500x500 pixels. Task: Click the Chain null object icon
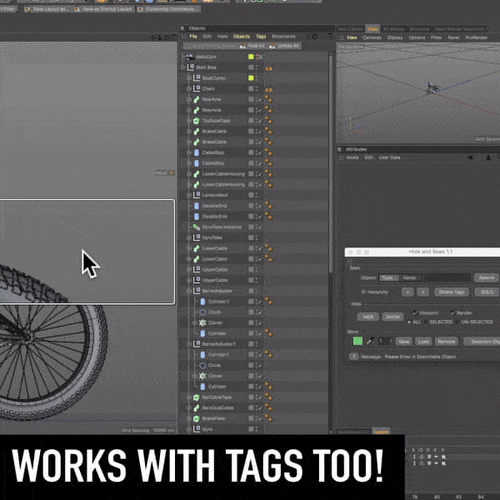(197, 89)
